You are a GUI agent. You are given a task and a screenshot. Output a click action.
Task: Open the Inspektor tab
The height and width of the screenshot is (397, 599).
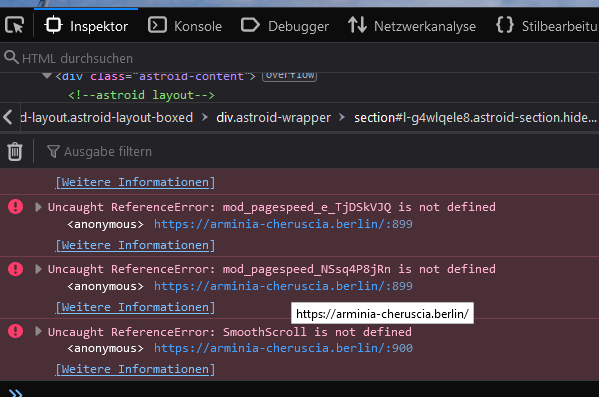pos(86,26)
